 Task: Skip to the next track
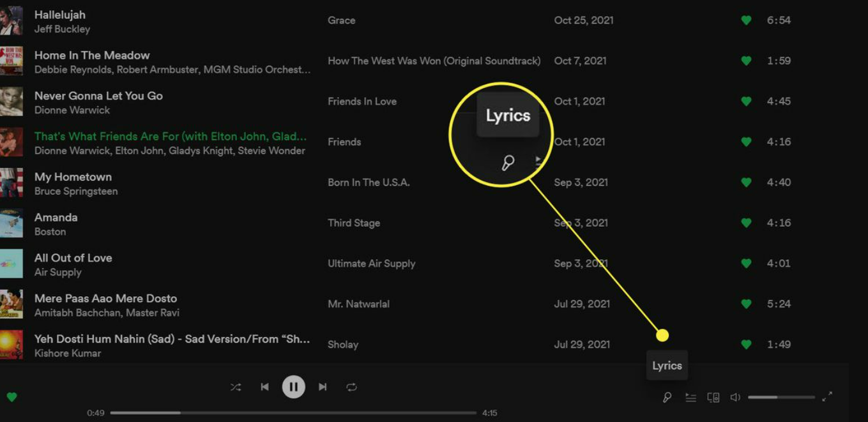pos(323,386)
